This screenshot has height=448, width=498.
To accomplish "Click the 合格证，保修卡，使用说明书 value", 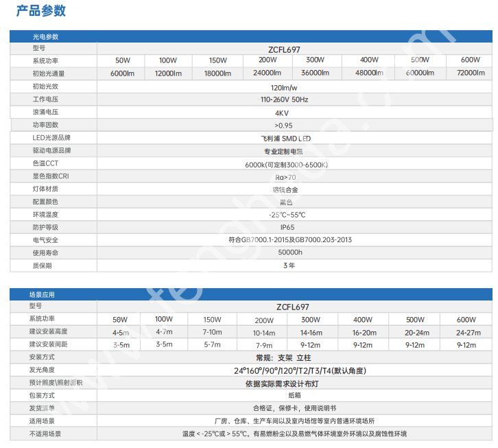I will click(294, 408).
